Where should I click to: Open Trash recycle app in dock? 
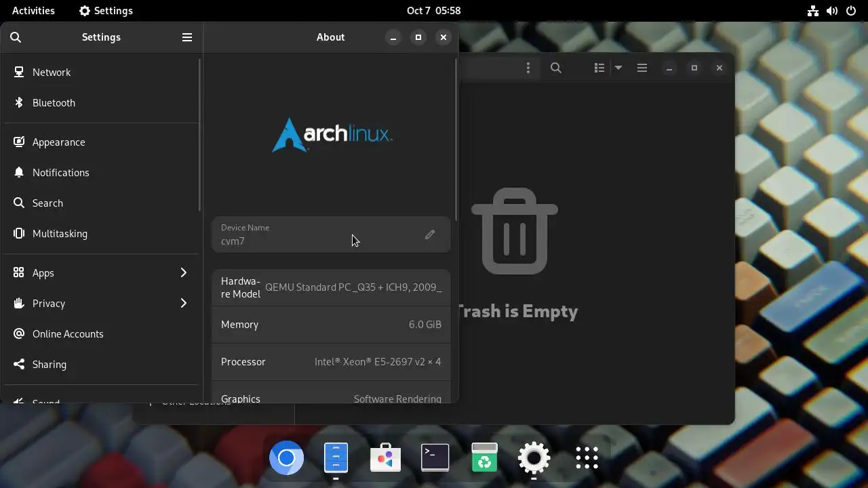tap(484, 459)
